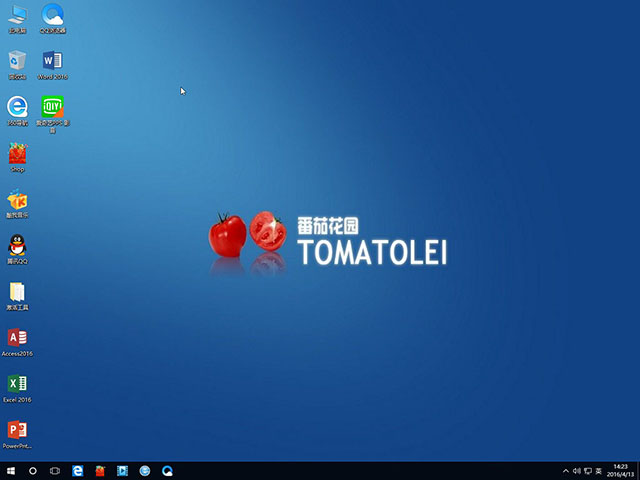Open network status icon in tray
640x480 pixels.
588,471
